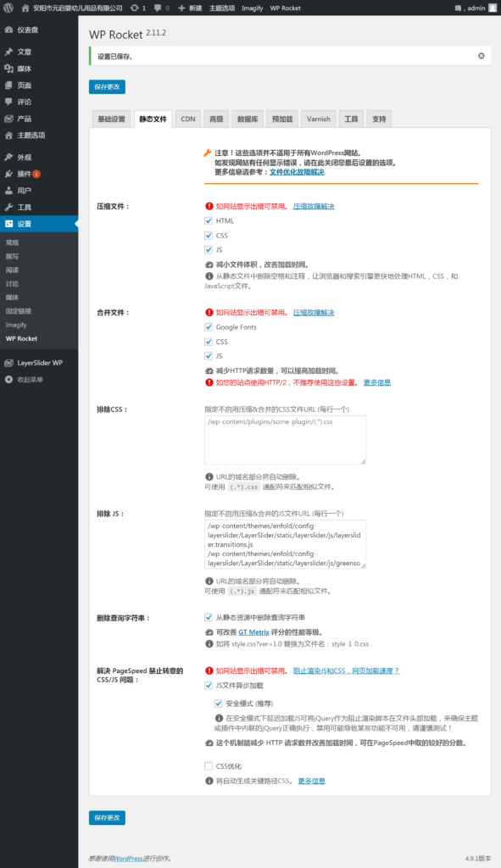Viewport: 501px width, 868px height.
Task: Open 压缩故障解决 link under 压缩文件
Action: (314, 206)
